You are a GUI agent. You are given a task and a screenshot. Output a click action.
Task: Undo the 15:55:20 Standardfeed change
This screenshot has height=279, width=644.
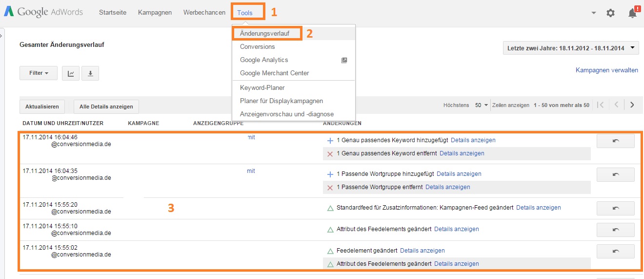coord(615,208)
